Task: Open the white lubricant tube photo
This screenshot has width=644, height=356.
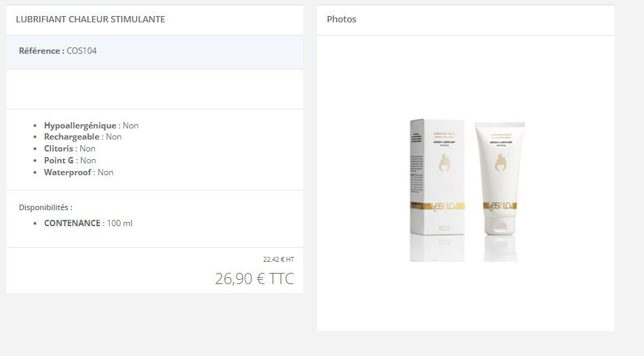Action: tap(500, 178)
